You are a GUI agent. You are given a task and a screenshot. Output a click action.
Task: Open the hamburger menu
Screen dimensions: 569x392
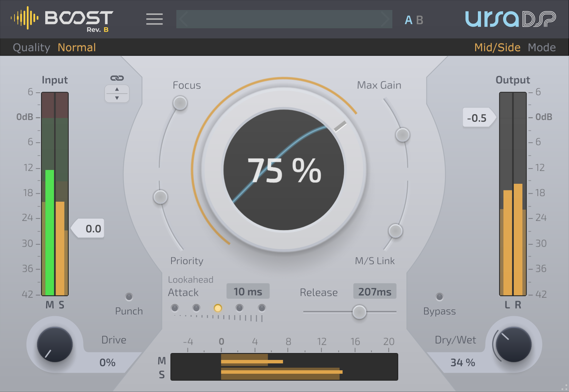154,19
